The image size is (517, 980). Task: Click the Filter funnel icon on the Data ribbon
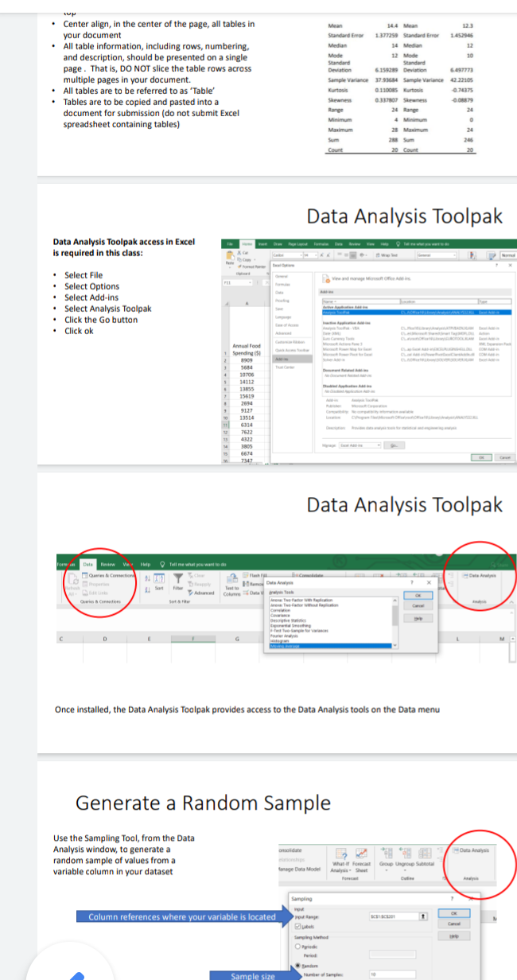click(179, 577)
